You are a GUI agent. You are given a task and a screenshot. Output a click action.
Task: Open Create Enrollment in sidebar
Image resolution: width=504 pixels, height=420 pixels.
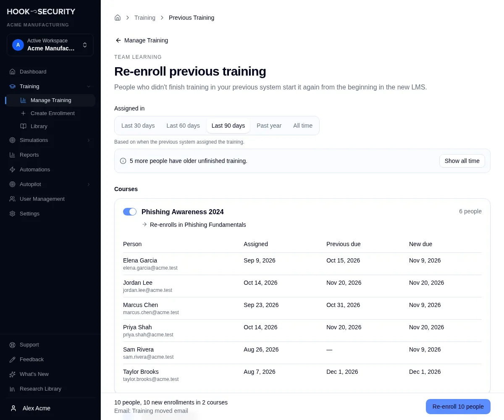click(50, 113)
